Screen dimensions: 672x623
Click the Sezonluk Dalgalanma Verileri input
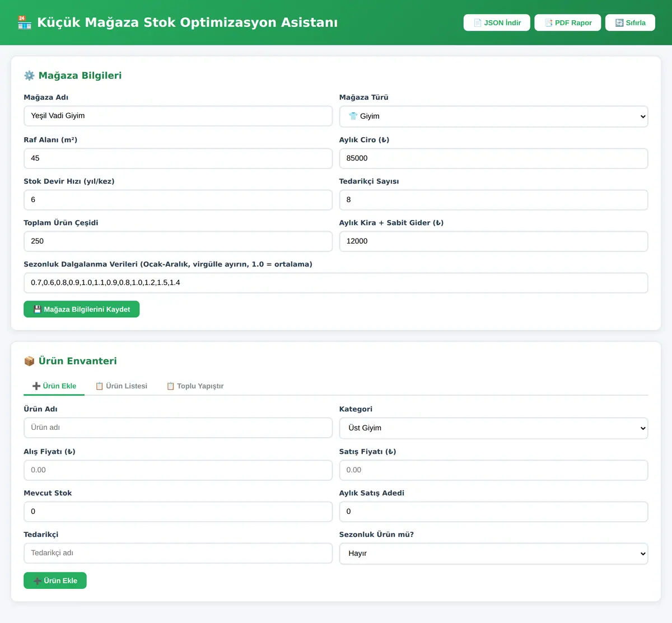pos(335,283)
